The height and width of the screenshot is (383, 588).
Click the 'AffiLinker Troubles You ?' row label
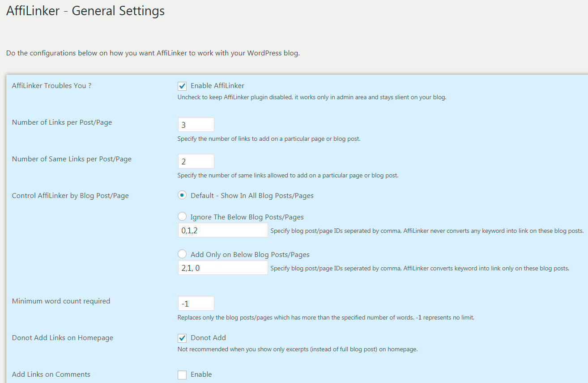pyautogui.click(x=52, y=86)
